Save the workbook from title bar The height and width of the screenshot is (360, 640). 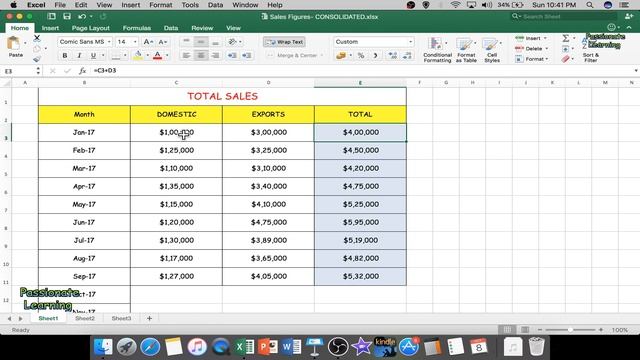(x=67, y=16)
